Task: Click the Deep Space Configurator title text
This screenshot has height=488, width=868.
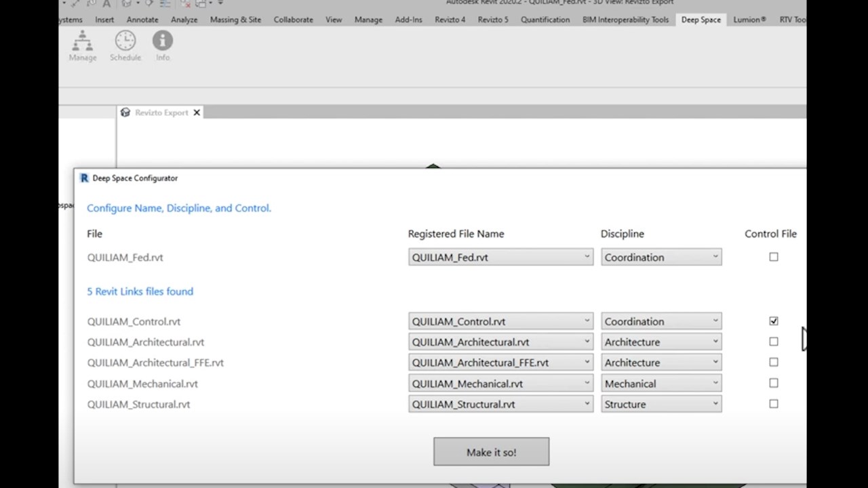Action: pos(135,178)
